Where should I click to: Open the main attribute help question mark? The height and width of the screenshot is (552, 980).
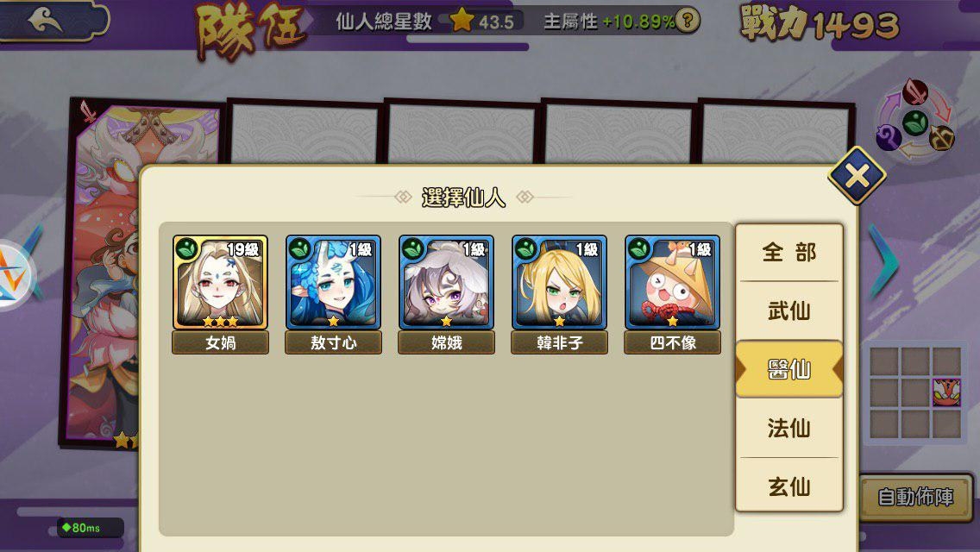point(687,22)
